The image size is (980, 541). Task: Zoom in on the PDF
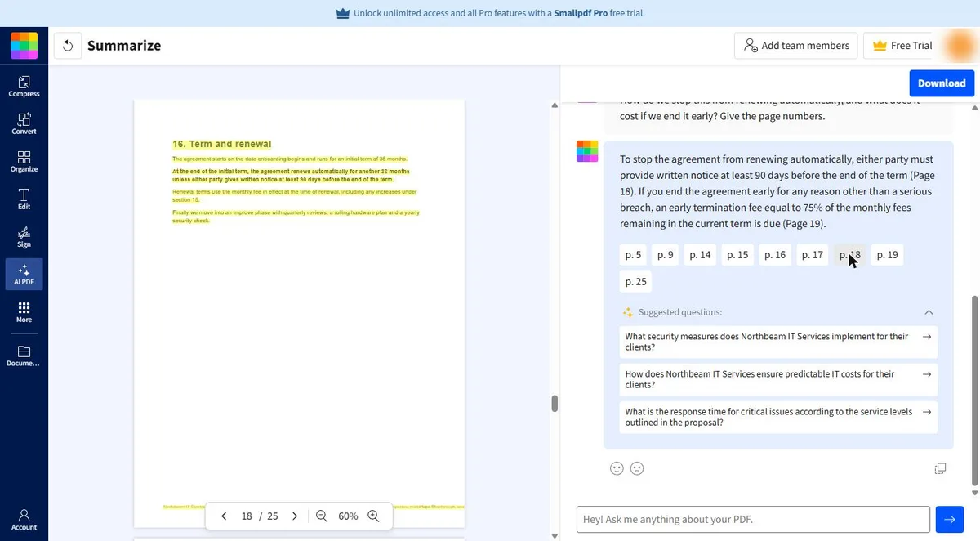point(373,516)
